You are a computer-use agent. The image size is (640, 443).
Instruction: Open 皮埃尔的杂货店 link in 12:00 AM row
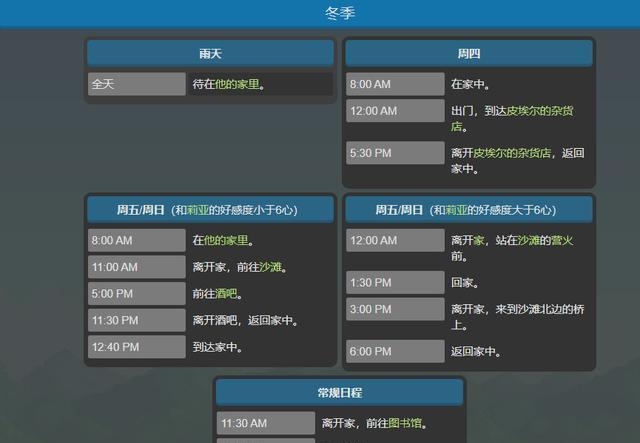click(x=512, y=118)
